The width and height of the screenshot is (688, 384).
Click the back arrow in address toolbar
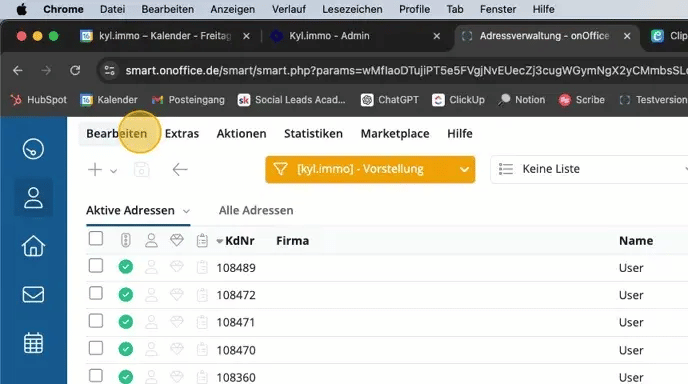click(180, 169)
